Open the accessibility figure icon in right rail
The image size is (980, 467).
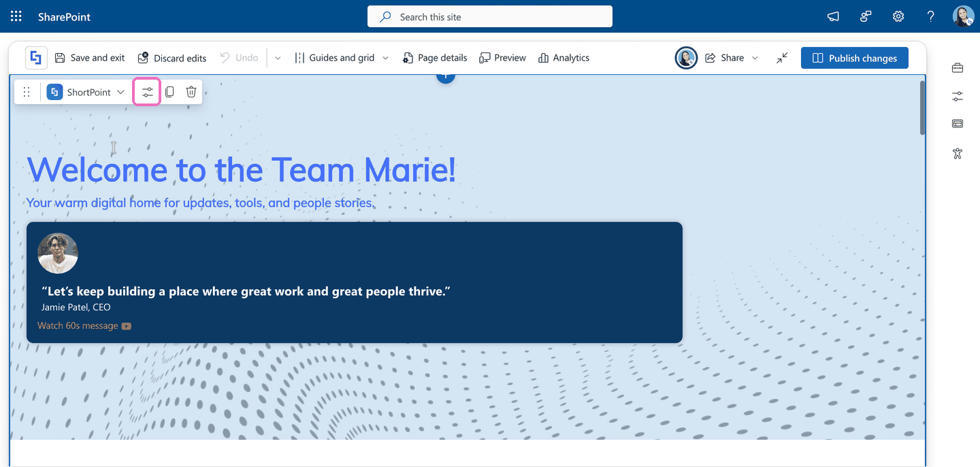point(958,153)
